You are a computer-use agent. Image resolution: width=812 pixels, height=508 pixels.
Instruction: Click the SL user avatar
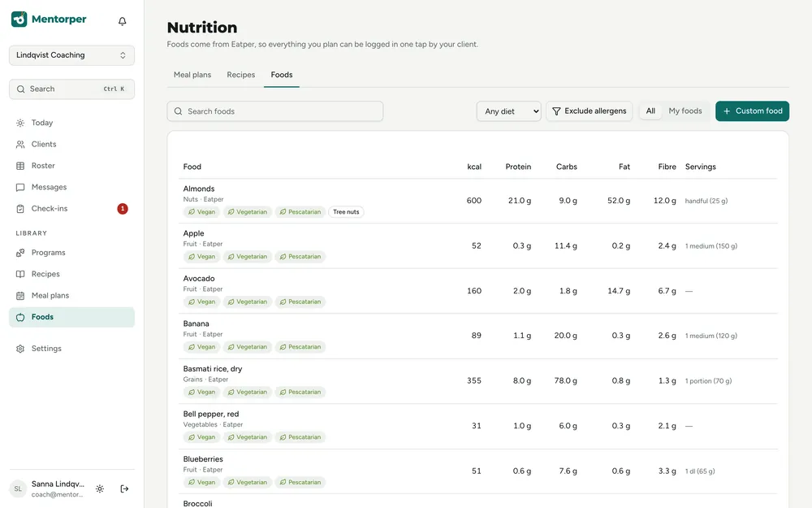coord(18,488)
